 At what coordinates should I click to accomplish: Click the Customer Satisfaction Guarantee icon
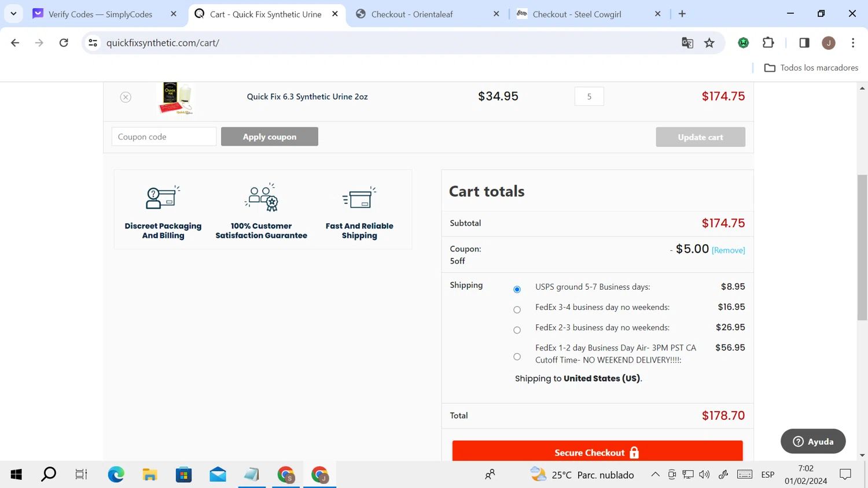pos(262,198)
